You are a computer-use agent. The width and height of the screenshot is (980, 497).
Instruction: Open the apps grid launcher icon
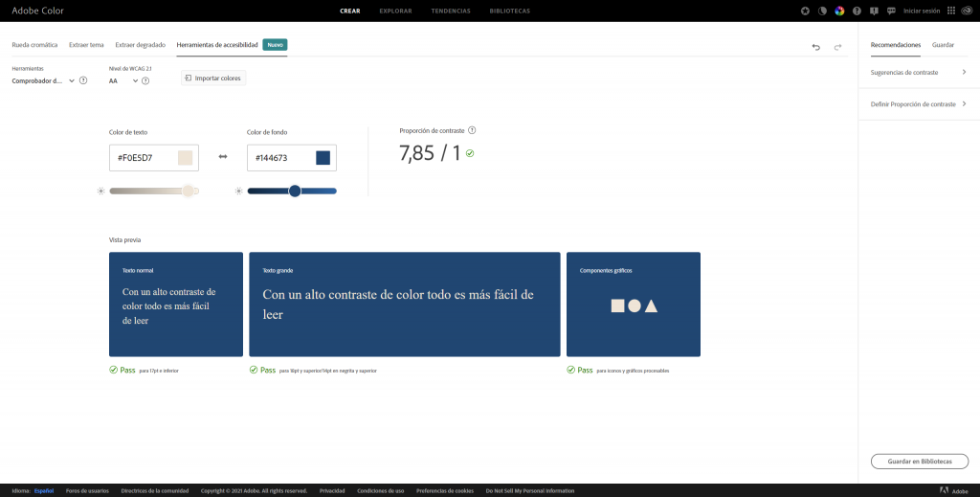pos(951,11)
